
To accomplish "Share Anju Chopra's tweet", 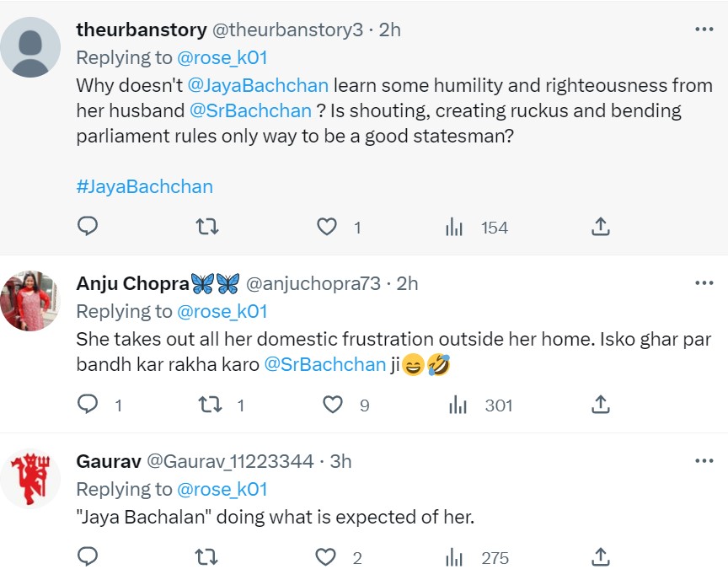I will pos(600,405).
